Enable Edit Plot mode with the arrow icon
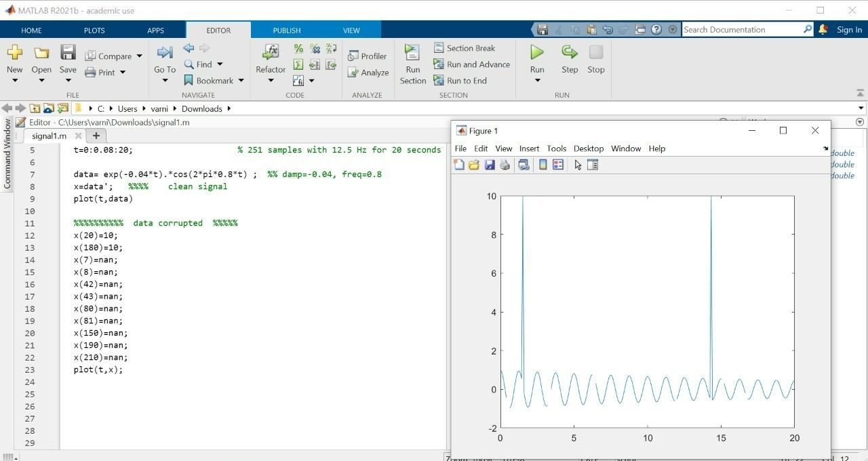This screenshot has height=461, width=868. click(576, 165)
